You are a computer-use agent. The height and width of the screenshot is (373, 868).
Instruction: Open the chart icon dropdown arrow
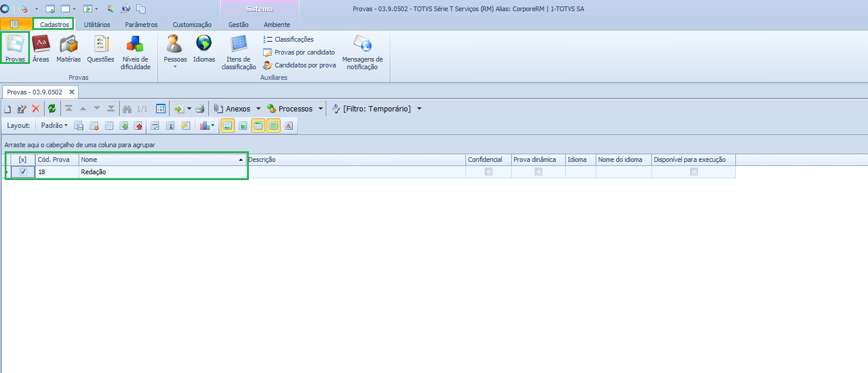[212, 126]
